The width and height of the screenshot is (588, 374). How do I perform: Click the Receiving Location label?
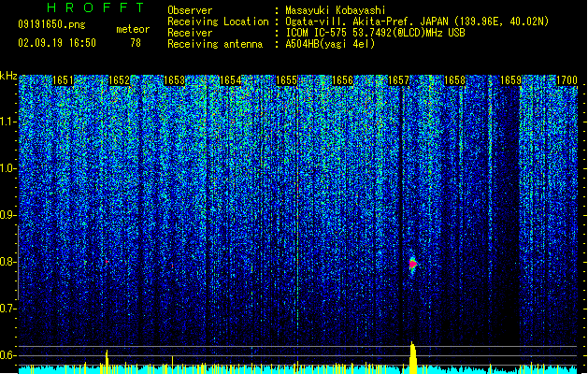218,22
